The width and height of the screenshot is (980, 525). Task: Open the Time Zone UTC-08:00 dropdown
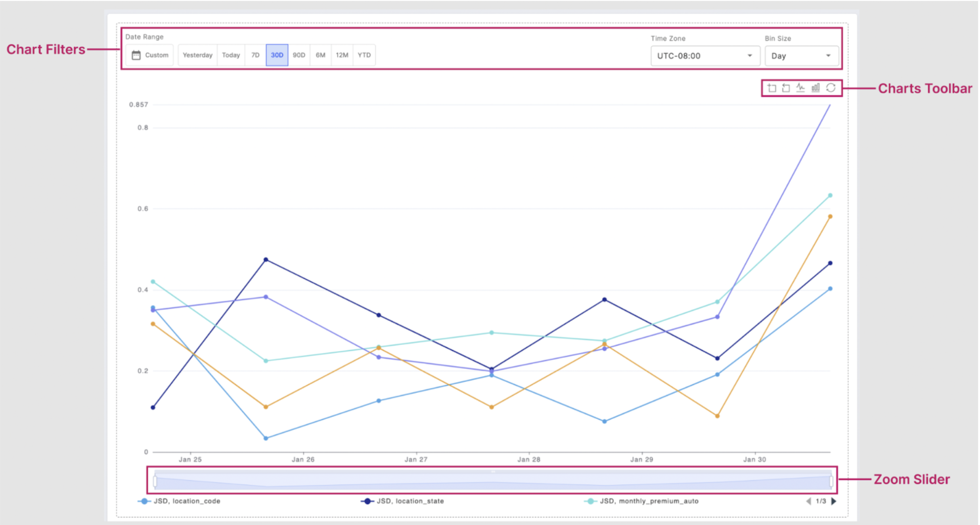pyautogui.click(x=705, y=56)
